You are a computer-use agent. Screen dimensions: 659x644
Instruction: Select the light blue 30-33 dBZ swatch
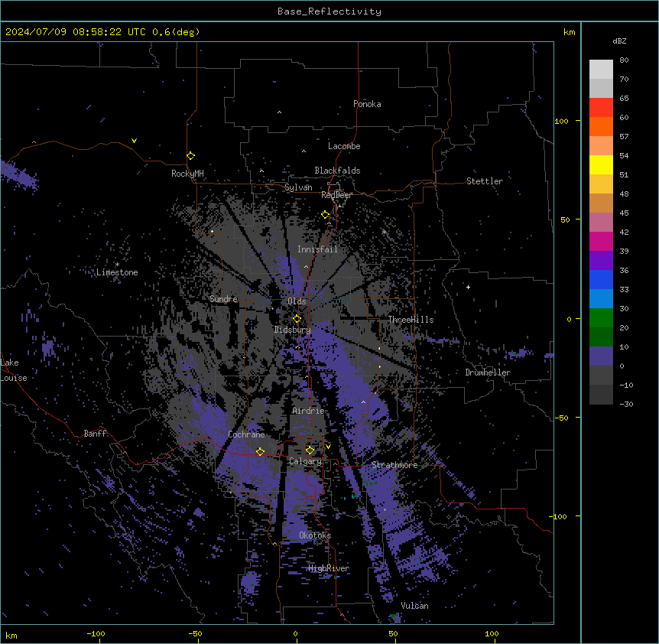pos(601,299)
